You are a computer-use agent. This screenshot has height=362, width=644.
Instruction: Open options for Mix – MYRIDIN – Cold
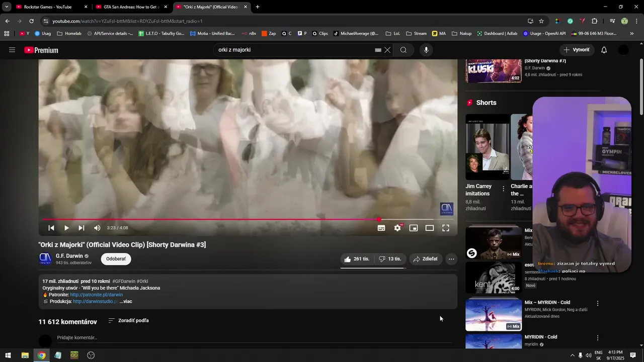(x=598, y=303)
